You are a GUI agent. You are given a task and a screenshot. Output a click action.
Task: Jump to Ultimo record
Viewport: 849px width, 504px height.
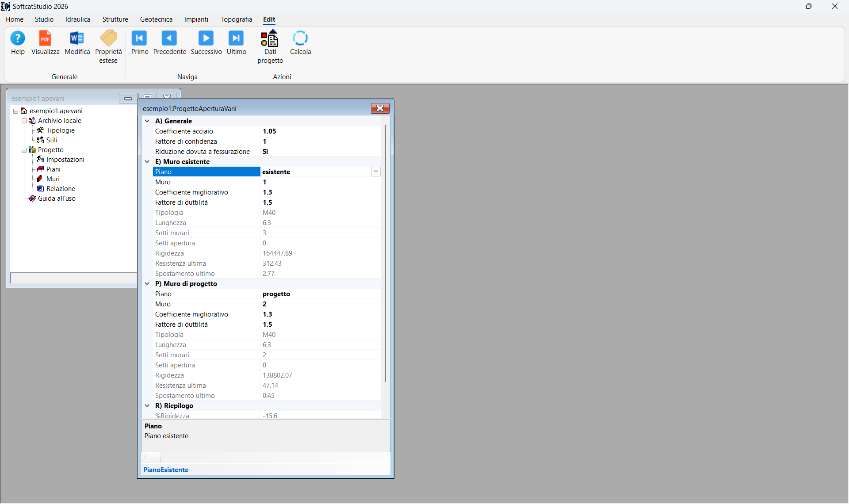pyautogui.click(x=236, y=43)
